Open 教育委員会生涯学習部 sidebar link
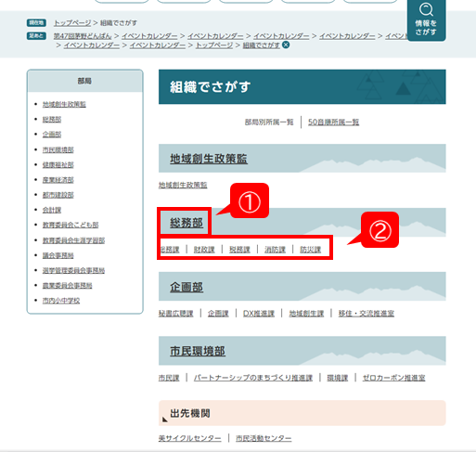Screen dimensions: 476x452 73,240
